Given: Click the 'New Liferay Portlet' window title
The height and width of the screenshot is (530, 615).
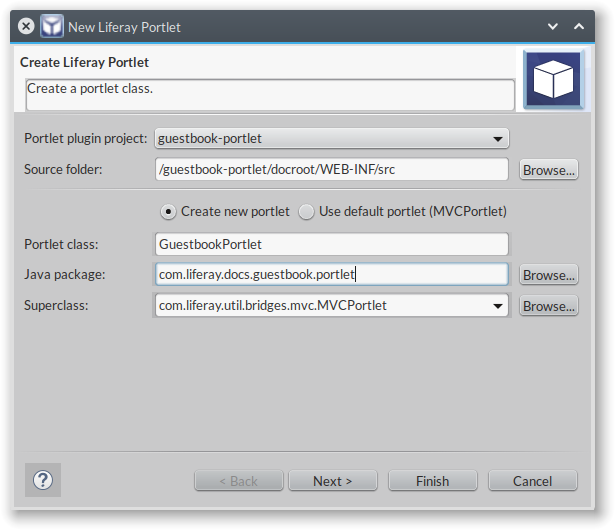Looking at the screenshot, I should [124, 27].
